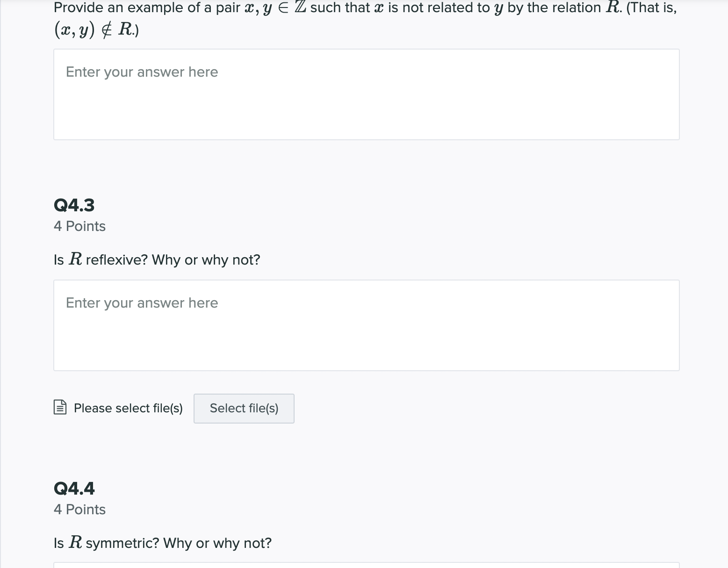This screenshot has height=568, width=728.
Task: Click the 'Is R reflexive? Why or why not?' prompt
Action: (x=157, y=259)
